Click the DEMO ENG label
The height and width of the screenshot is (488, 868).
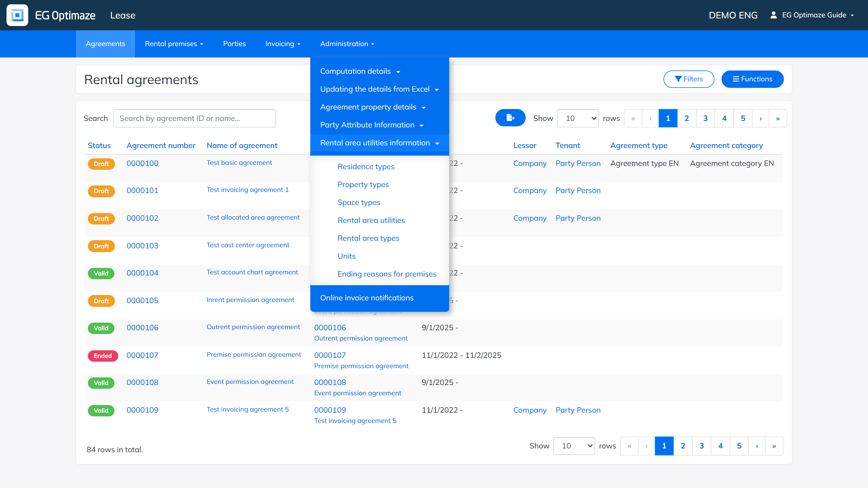point(733,15)
